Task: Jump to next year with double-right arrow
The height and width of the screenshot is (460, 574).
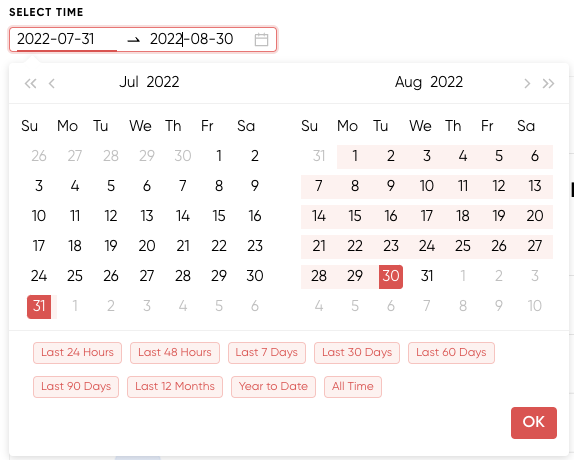Action: [x=548, y=83]
